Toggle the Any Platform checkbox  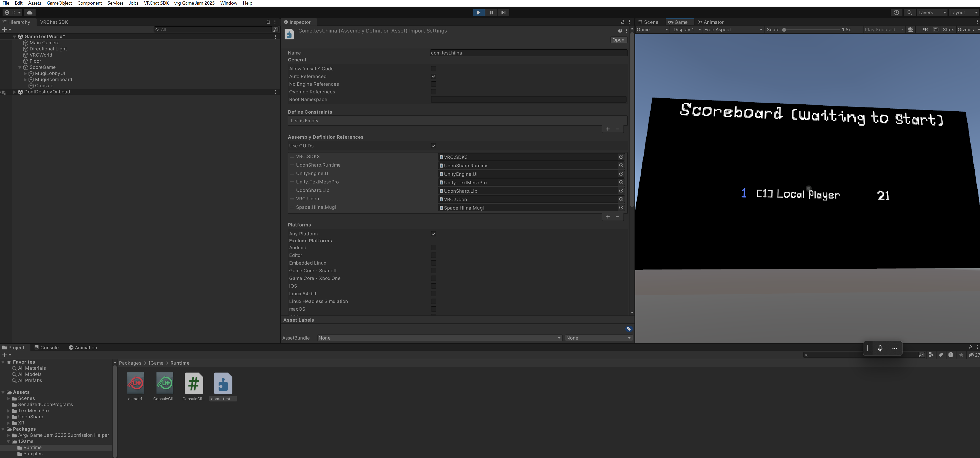(x=433, y=234)
